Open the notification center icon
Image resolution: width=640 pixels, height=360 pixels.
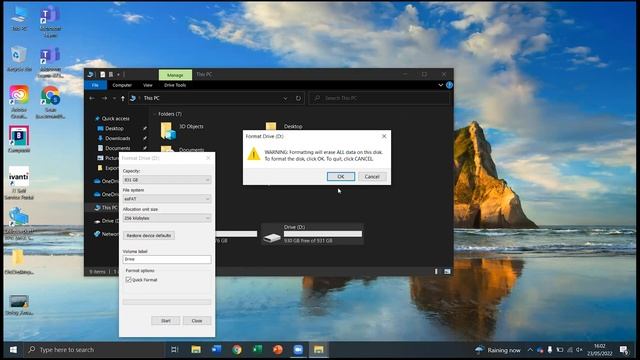point(624,350)
